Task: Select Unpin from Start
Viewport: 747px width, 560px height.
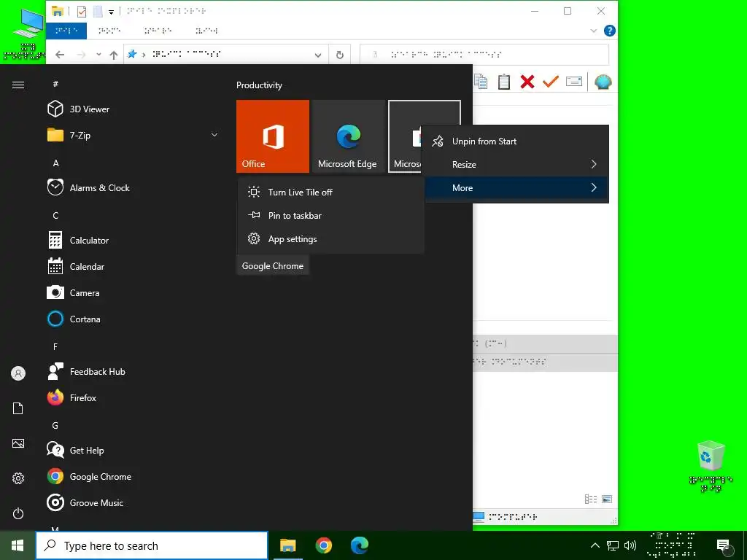Action: coord(517,141)
